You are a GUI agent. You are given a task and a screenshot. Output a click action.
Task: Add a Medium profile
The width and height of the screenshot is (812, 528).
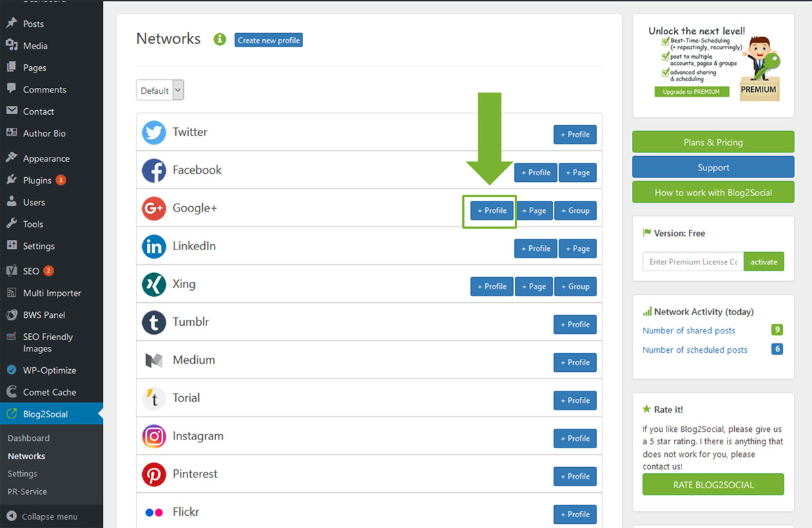coord(575,362)
